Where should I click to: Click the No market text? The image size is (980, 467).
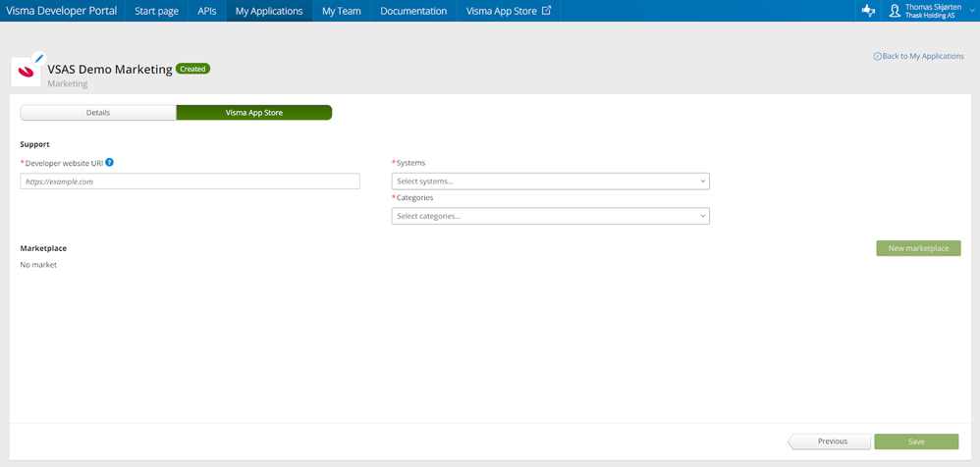[38, 265]
